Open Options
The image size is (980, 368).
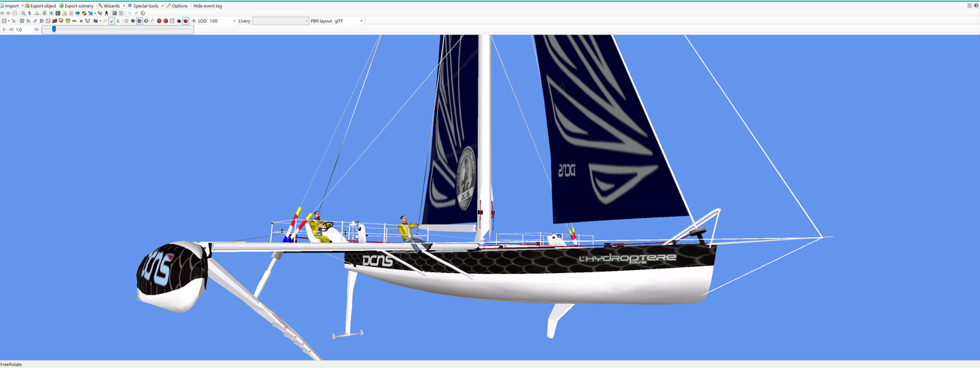click(x=177, y=5)
